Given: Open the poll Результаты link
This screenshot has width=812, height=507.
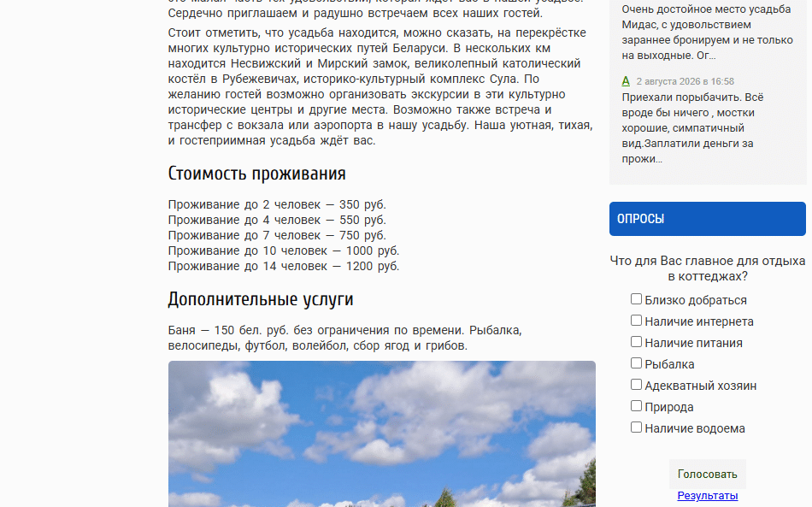Looking at the screenshot, I should (708, 496).
